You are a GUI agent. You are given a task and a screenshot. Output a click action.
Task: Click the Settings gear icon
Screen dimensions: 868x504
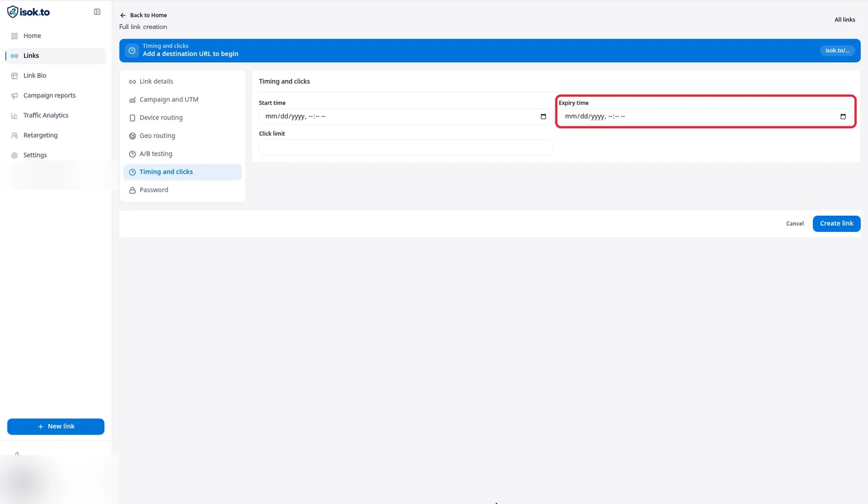click(x=14, y=155)
